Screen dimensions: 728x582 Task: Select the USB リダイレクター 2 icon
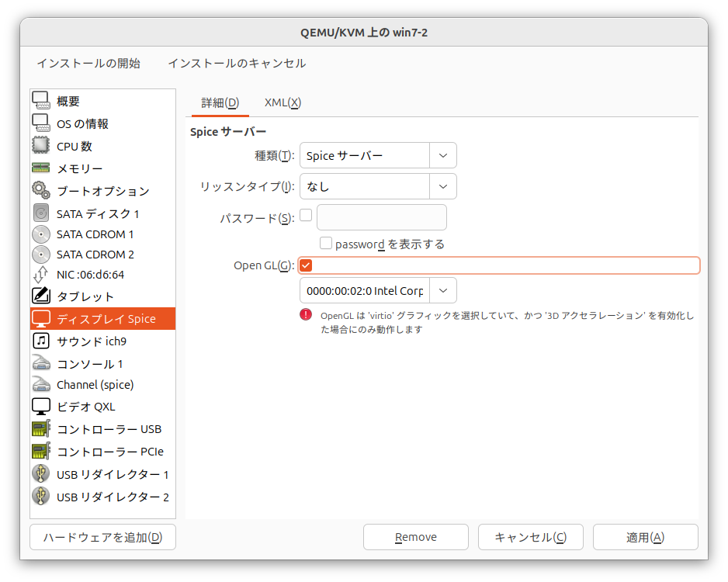[x=41, y=496]
